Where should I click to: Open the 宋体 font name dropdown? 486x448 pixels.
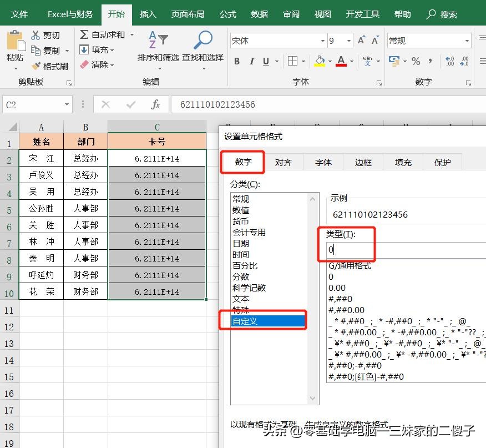click(323, 40)
